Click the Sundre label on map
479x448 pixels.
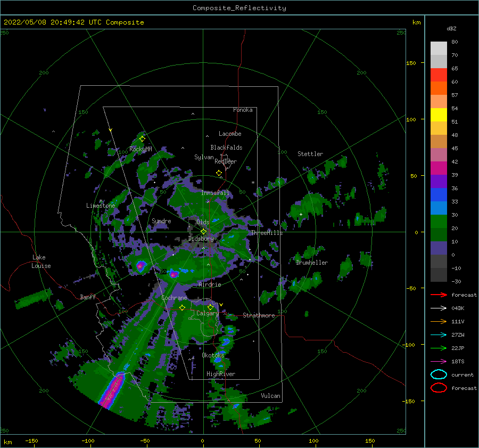click(161, 221)
